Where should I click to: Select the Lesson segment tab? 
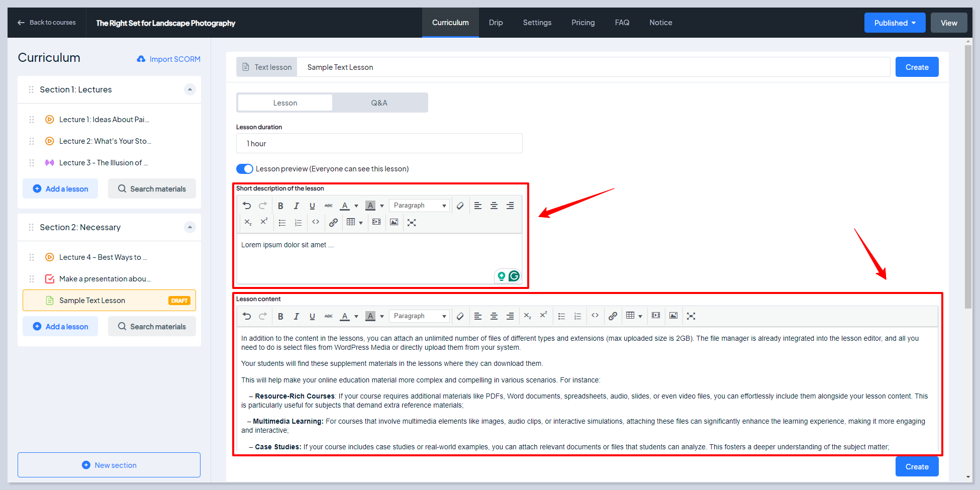pos(285,103)
